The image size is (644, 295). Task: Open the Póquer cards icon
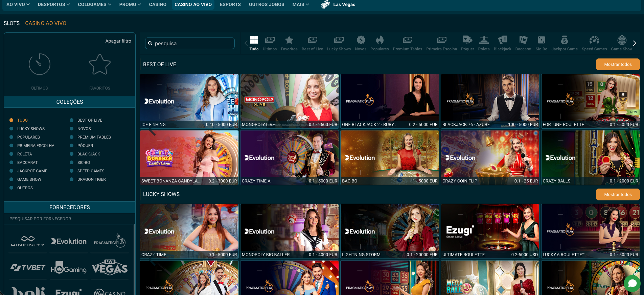(467, 40)
